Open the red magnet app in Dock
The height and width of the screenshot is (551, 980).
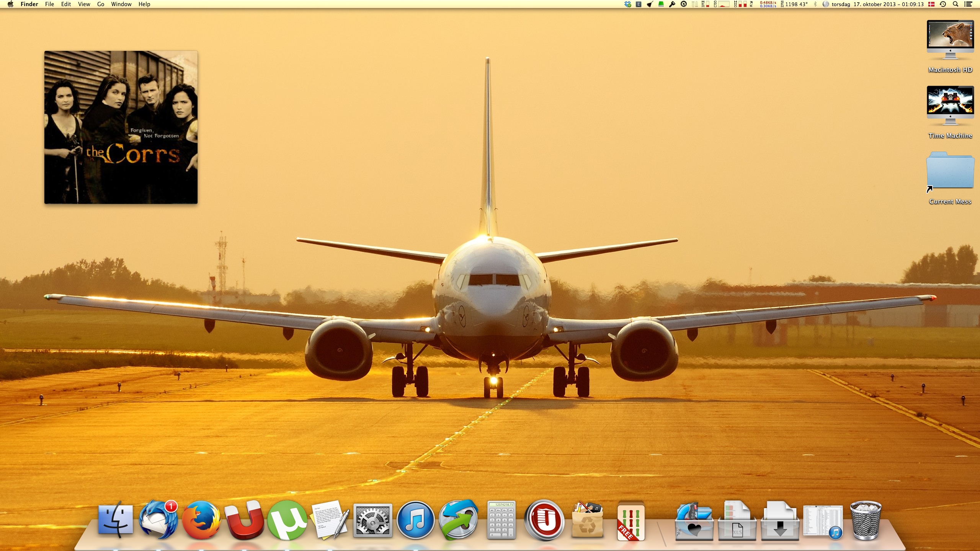coord(244,520)
